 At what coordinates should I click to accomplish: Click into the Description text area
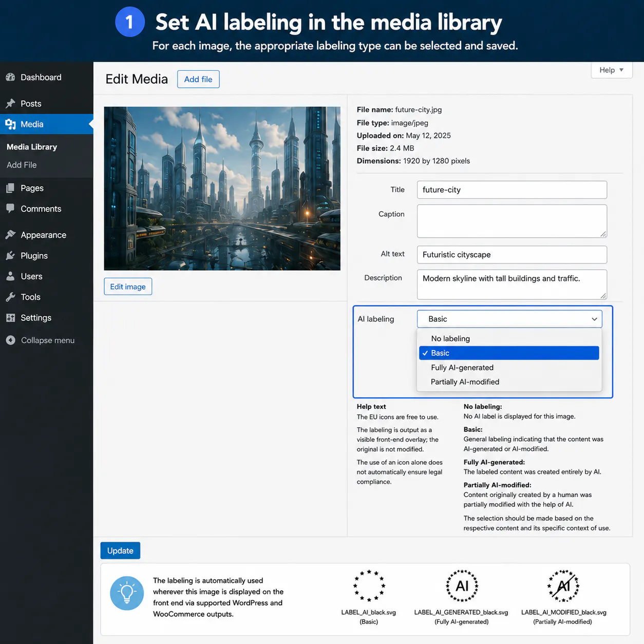512,285
